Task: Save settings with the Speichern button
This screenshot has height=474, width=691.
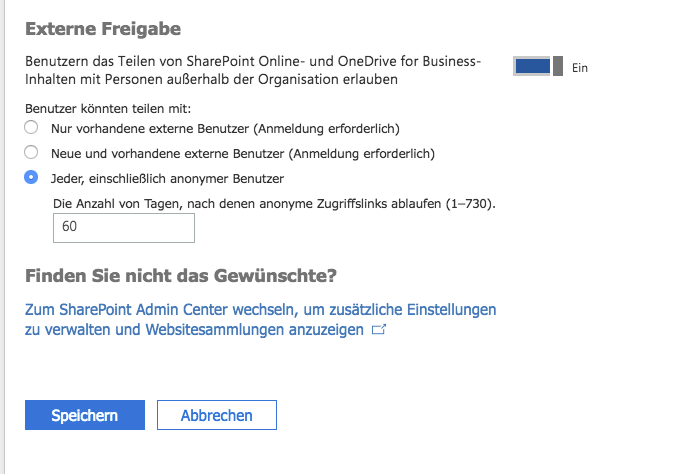Action: pos(85,415)
